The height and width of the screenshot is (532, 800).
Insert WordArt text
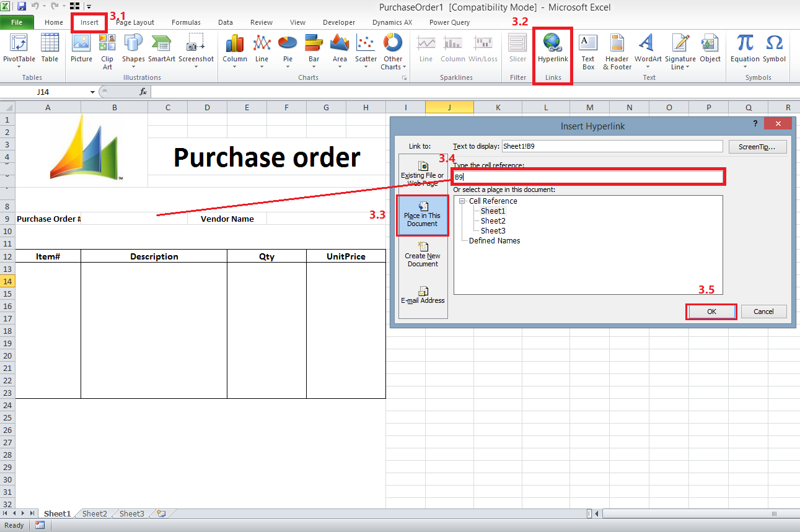(x=648, y=50)
